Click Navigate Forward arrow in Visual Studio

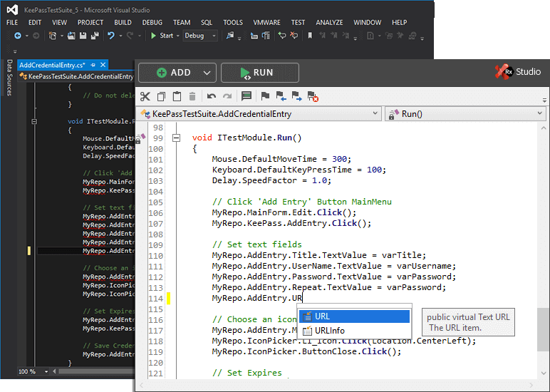coord(36,36)
